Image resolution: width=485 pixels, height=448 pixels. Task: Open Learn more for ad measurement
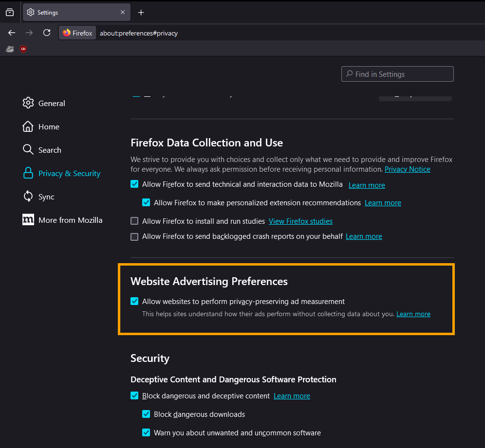tap(413, 314)
